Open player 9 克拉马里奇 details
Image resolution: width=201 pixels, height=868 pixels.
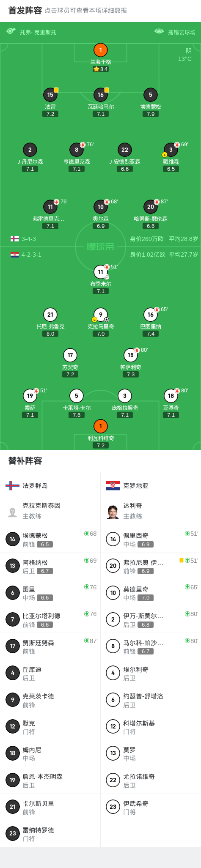click(100, 315)
